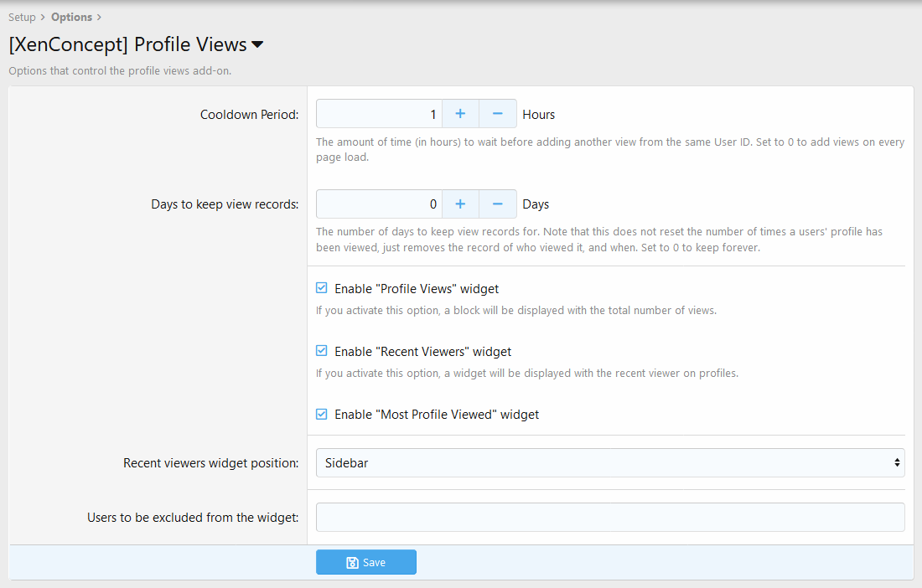
Task: Decrease Days to keep view records
Action: tap(498, 204)
